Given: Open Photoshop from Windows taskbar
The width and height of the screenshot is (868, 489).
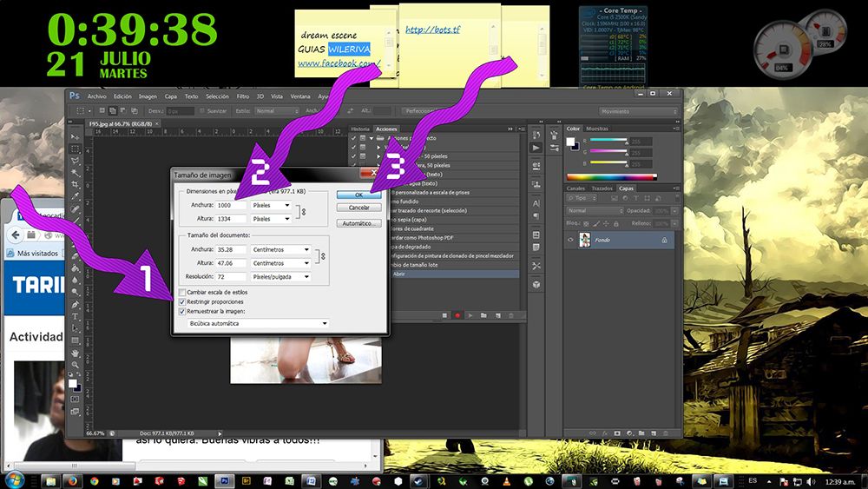Looking at the screenshot, I should tap(224, 481).
